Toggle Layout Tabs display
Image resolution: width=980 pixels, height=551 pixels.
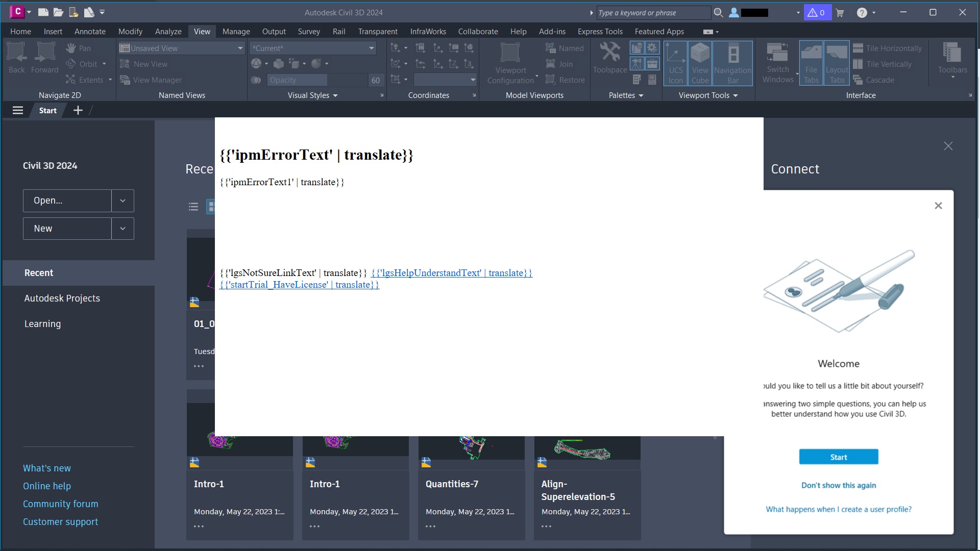click(x=837, y=63)
